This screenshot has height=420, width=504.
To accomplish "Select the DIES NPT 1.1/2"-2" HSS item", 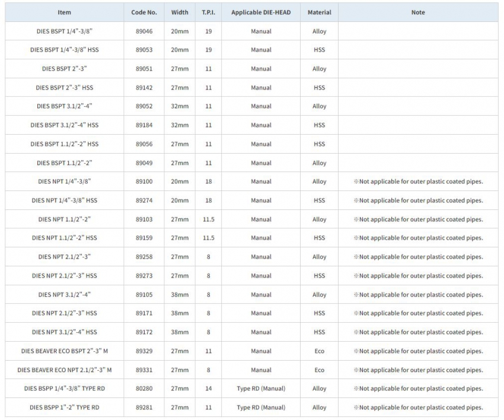I will coord(65,238).
